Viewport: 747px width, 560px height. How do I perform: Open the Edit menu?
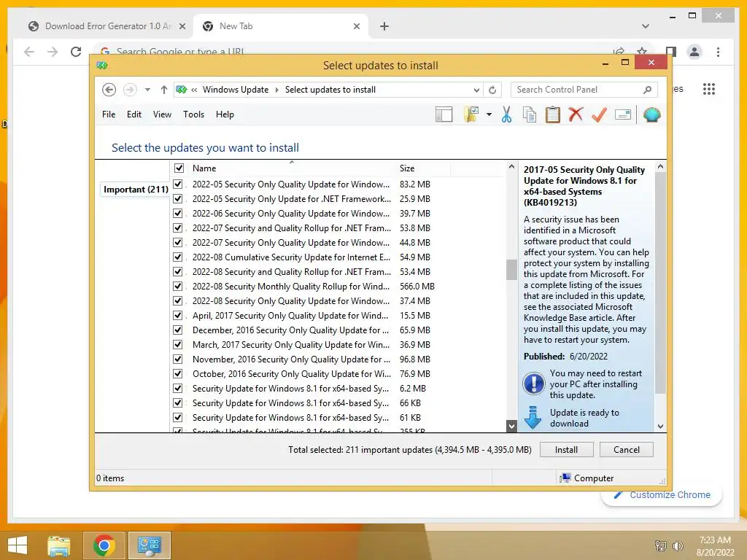point(134,114)
